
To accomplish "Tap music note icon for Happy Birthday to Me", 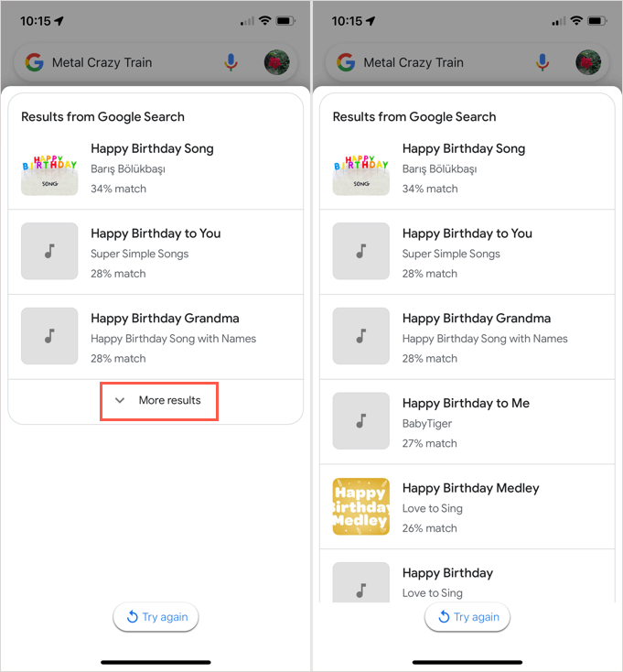I will (x=360, y=421).
